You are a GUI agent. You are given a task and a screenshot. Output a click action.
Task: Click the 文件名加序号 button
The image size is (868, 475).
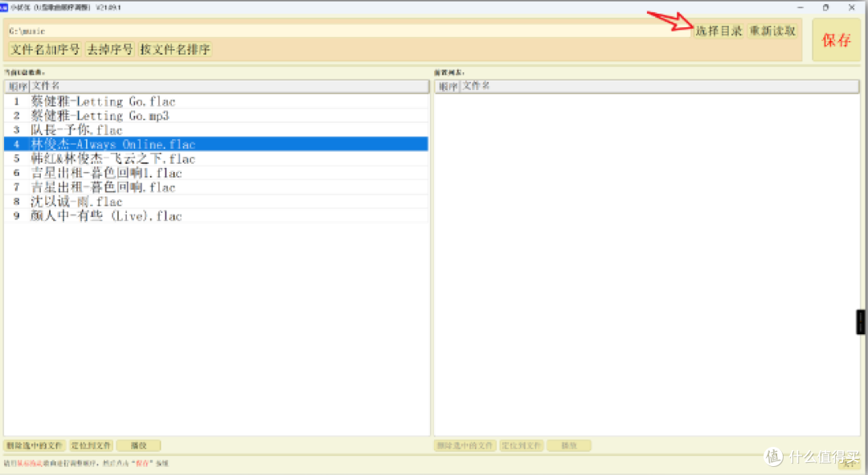click(45, 49)
